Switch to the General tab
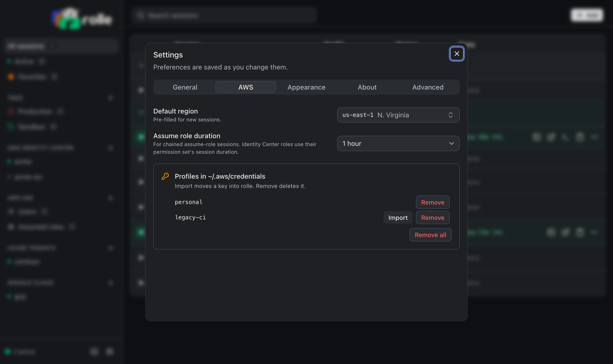613x364 pixels. [x=185, y=87]
